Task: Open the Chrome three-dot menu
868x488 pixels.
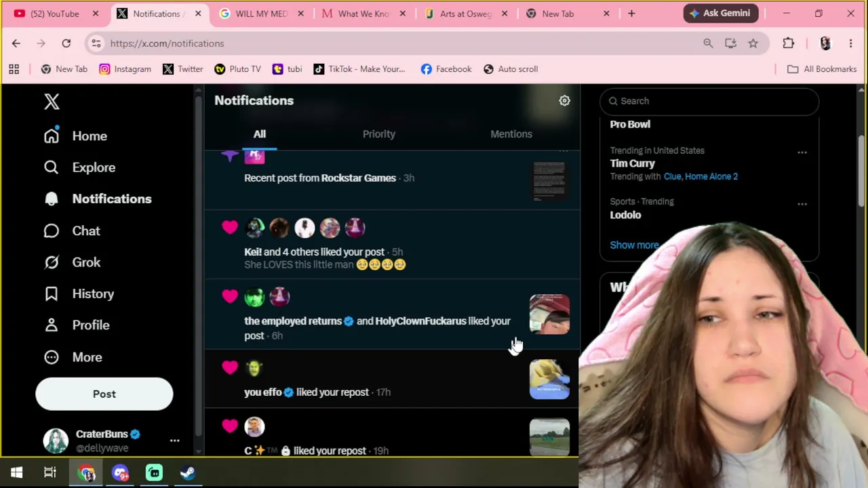Action: [850, 43]
